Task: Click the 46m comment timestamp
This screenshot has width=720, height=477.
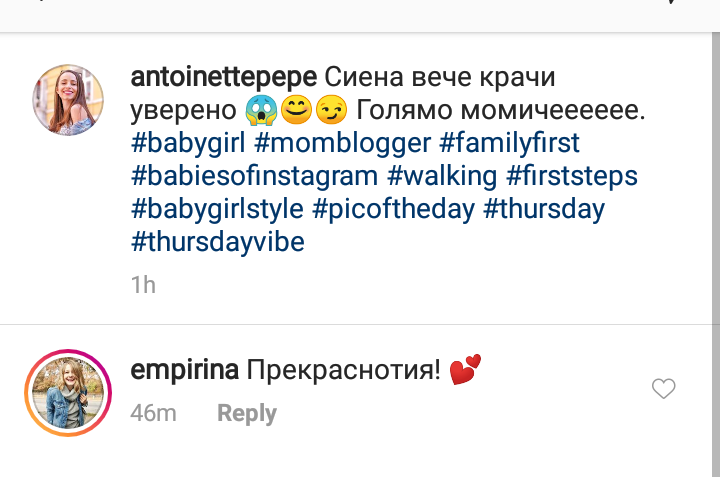Action: point(154,413)
